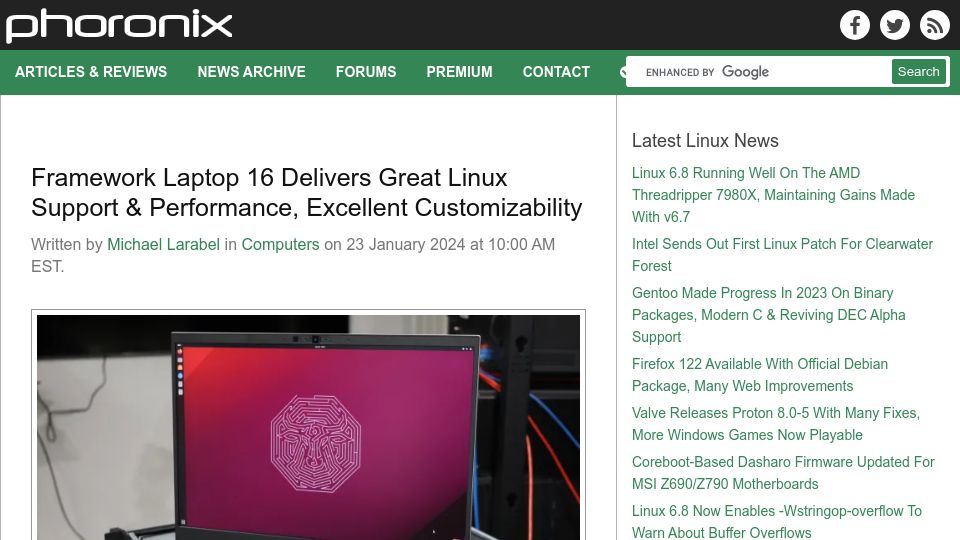Click the Phoronix logo
Screen dimensions: 960x540
coord(119,26)
